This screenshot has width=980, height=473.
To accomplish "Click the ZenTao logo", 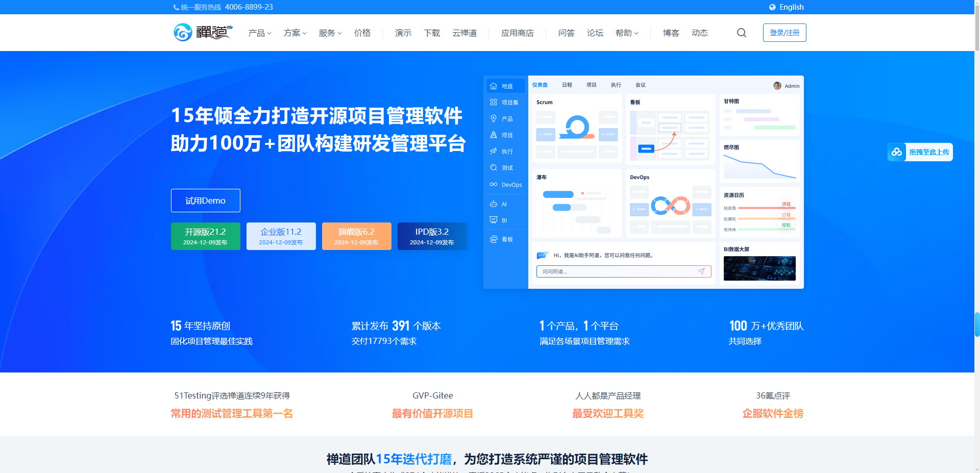I will point(203,33).
